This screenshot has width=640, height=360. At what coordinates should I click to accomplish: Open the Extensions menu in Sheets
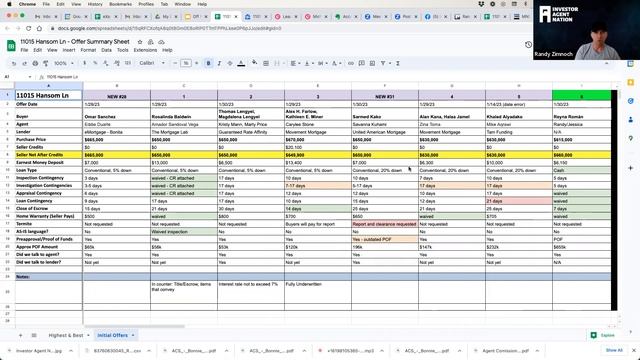pyautogui.click(x=145, y=50)
